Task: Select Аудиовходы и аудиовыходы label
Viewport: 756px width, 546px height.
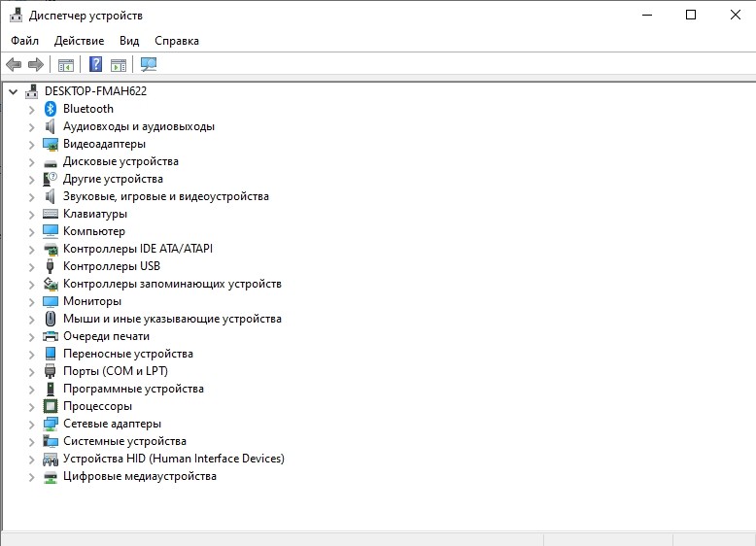Action: point(139,126)
